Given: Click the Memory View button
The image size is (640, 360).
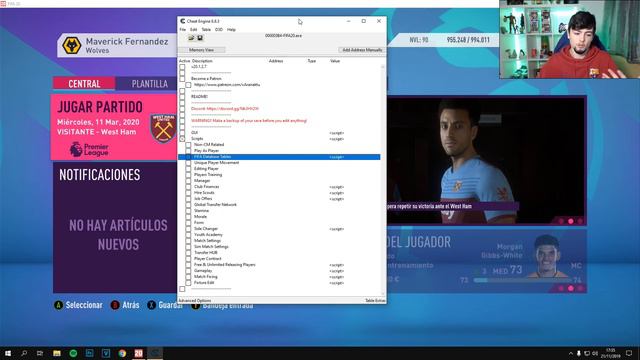Looking at the screenshot, I should coord(202,50).
